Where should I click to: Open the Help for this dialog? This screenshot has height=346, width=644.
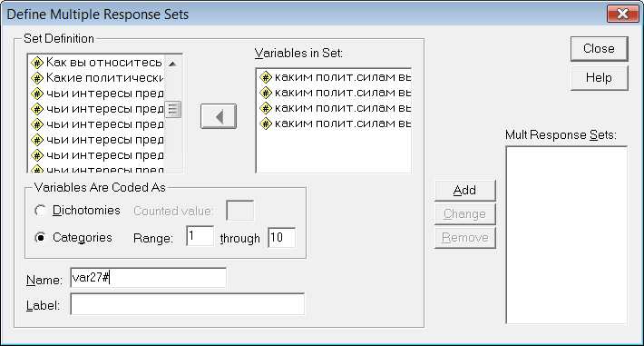[600, 78]
